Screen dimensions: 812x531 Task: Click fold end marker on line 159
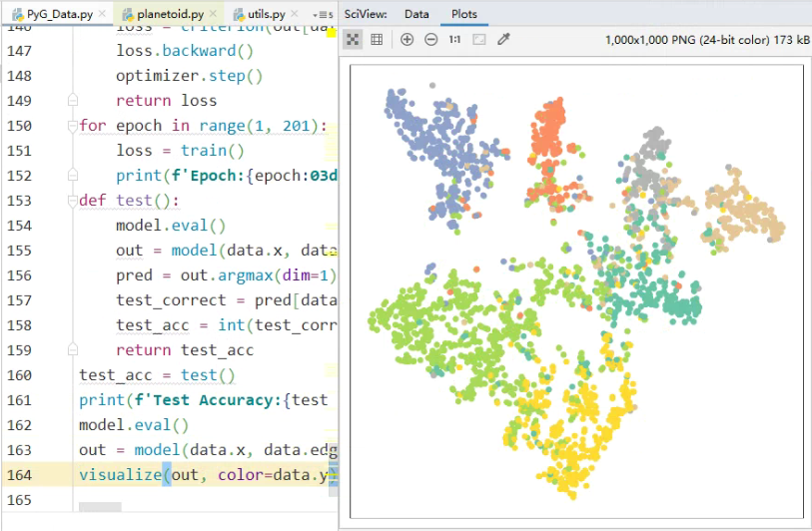click(73, 349)
